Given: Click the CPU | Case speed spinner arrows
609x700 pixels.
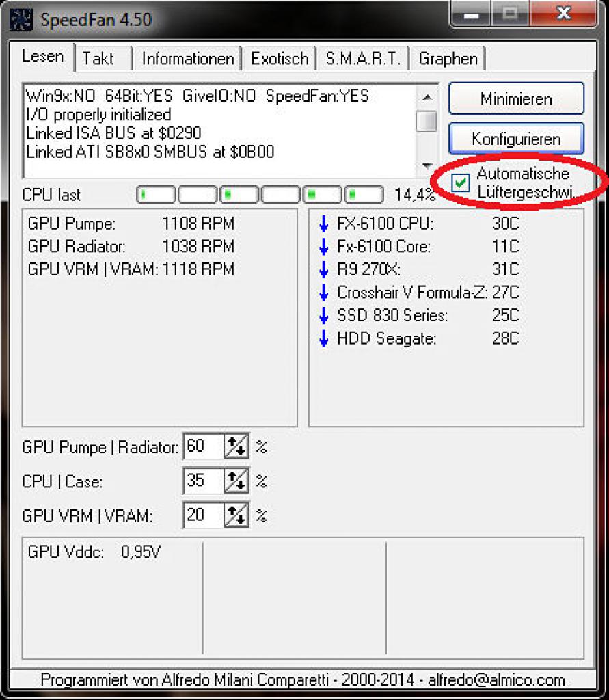Looking at the screenshot, I should (236, 481).
